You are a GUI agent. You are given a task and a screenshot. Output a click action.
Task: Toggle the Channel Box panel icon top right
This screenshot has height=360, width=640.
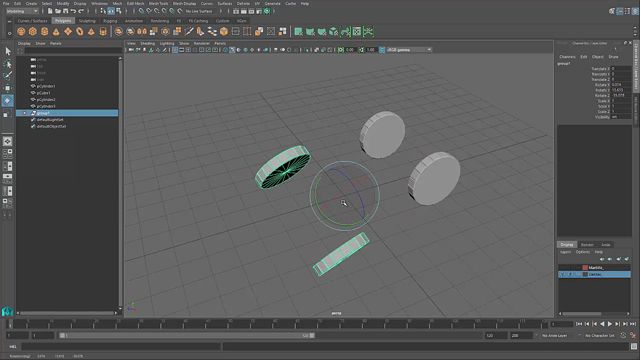(x=635, y=11)
